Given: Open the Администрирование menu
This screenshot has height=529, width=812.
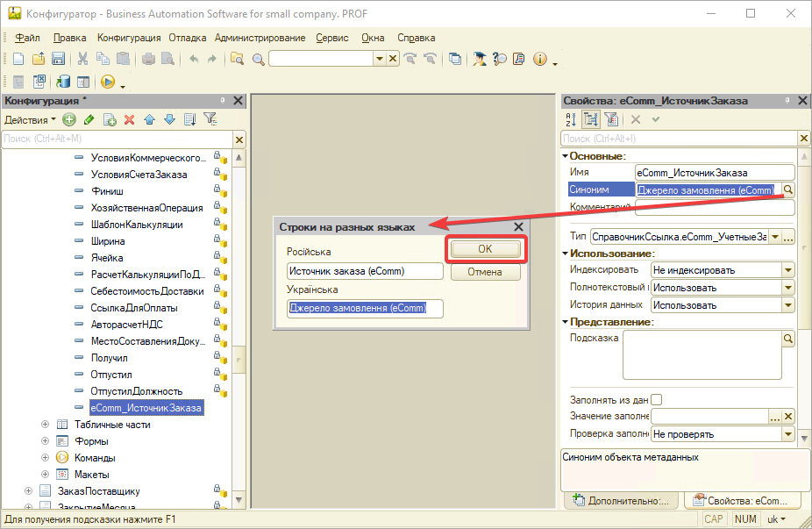Looking at the screenshot, I should pos(260,38).
